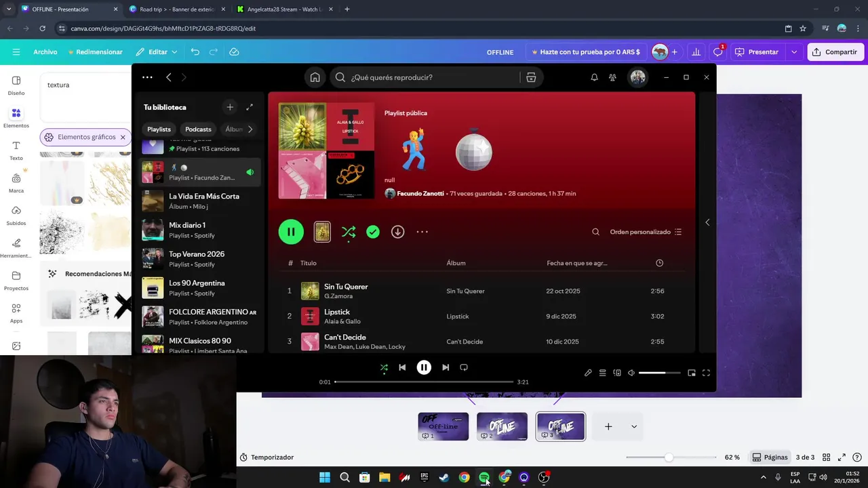The height and width of the screenshot is (488, 868).
Task: Toggle shuffle in bottom player bar
Action: [x=384, y=367]
